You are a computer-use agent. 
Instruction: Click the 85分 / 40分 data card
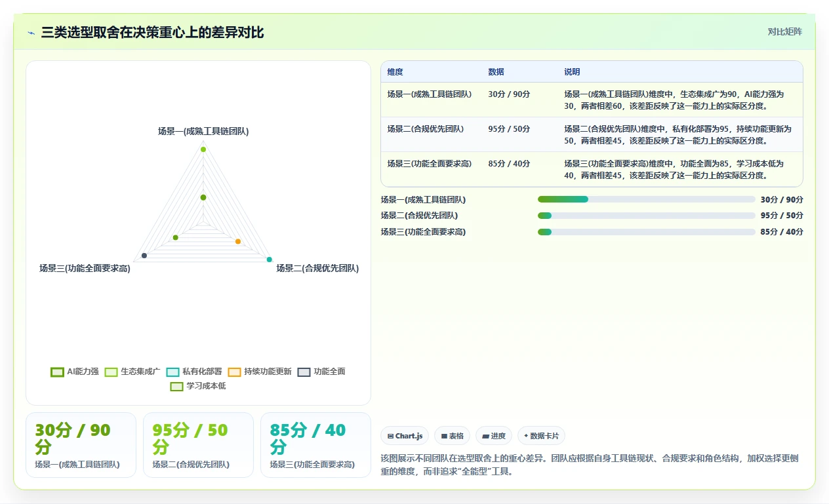click(315, 445)
